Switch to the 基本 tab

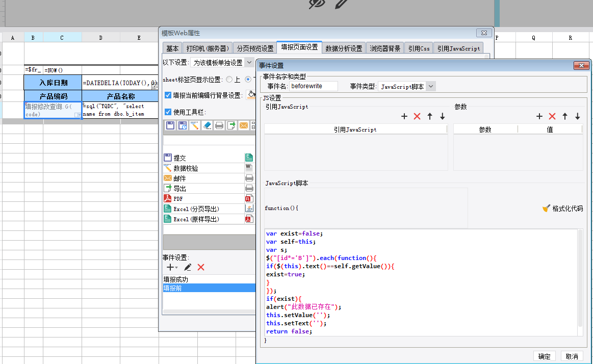tap(172, 48)
